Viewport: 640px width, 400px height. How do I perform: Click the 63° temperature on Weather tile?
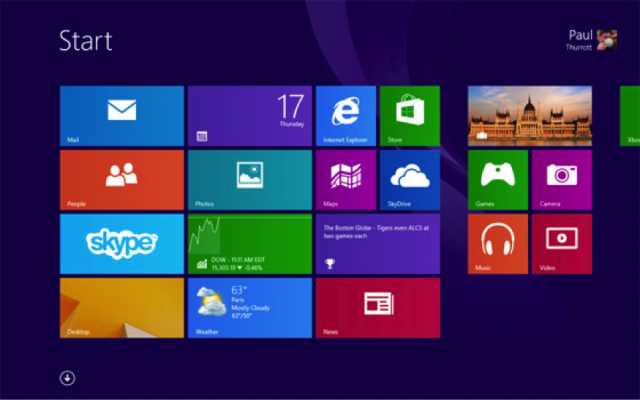pos(239,290)
